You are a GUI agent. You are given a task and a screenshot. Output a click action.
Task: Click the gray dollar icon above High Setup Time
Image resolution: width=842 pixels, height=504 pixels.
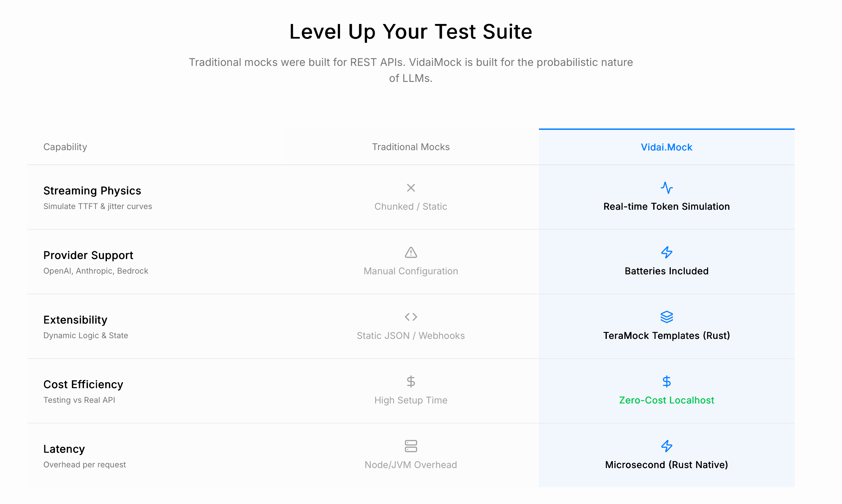410,381
